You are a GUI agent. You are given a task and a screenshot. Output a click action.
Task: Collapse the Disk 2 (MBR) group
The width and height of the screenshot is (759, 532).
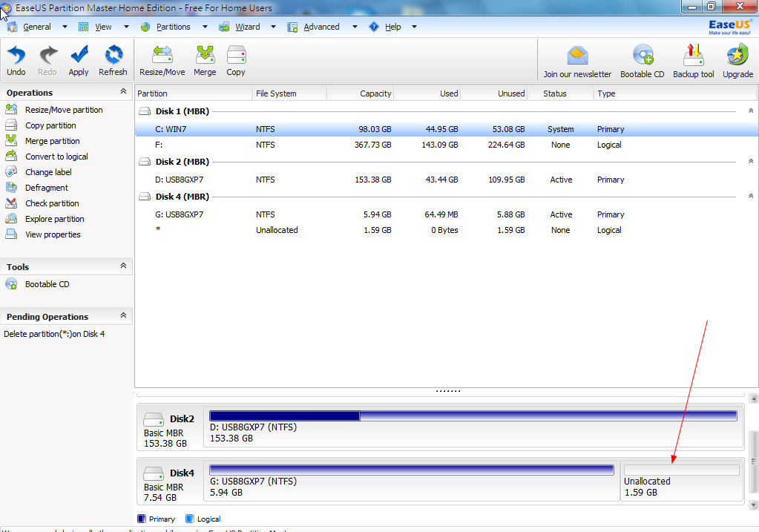[x=751, y=161]
